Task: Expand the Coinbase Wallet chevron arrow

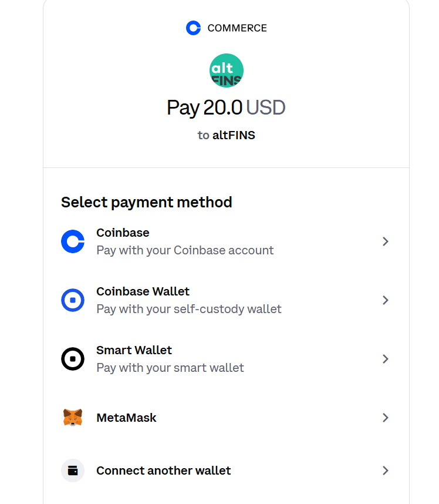Action: 386,300
